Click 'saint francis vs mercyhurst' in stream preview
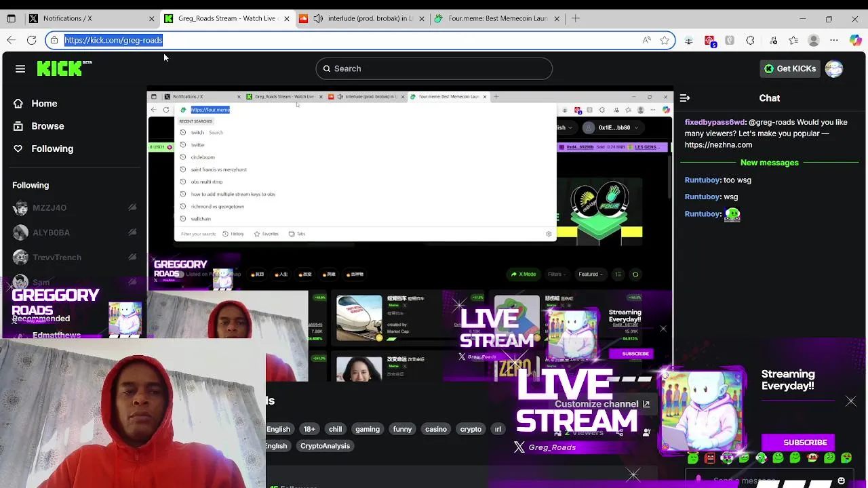868x488 pixels. click(218, 169)
